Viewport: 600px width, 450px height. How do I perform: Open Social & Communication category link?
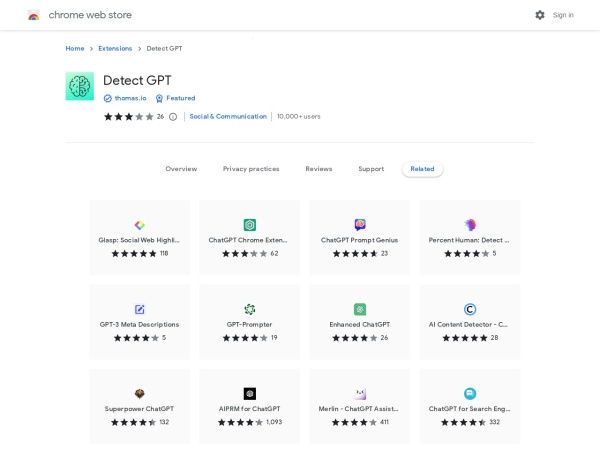click(x=228, y=116)
